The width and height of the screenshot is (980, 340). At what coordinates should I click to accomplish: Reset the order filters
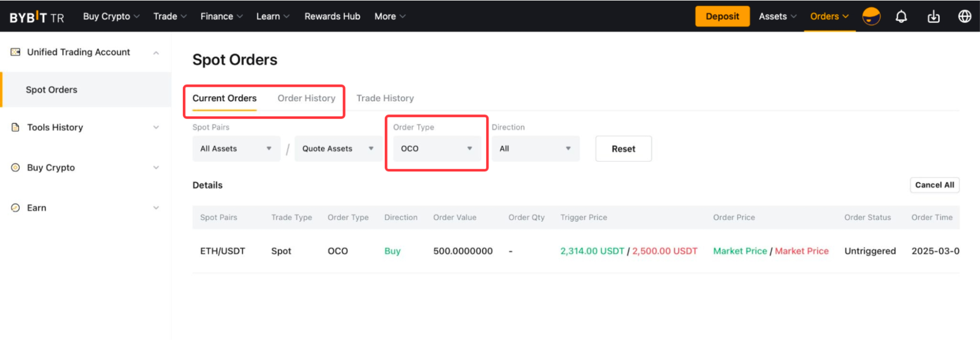coord(623,149)
